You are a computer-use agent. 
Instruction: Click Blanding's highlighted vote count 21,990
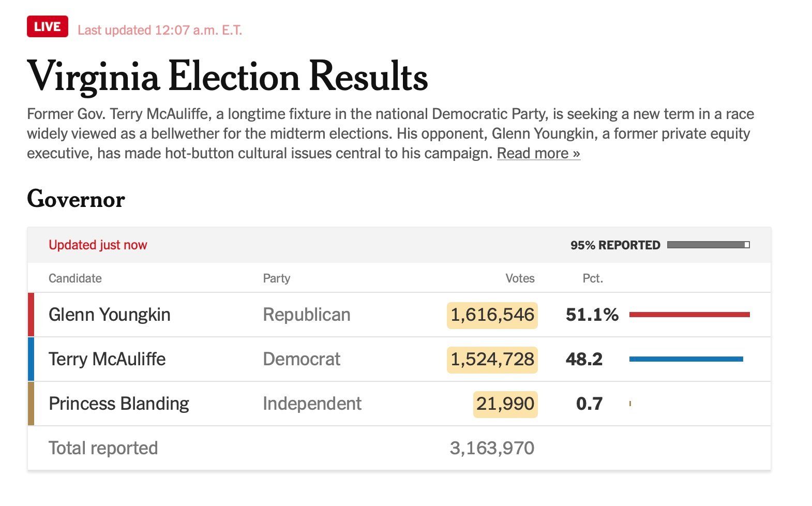click(505, 404)
